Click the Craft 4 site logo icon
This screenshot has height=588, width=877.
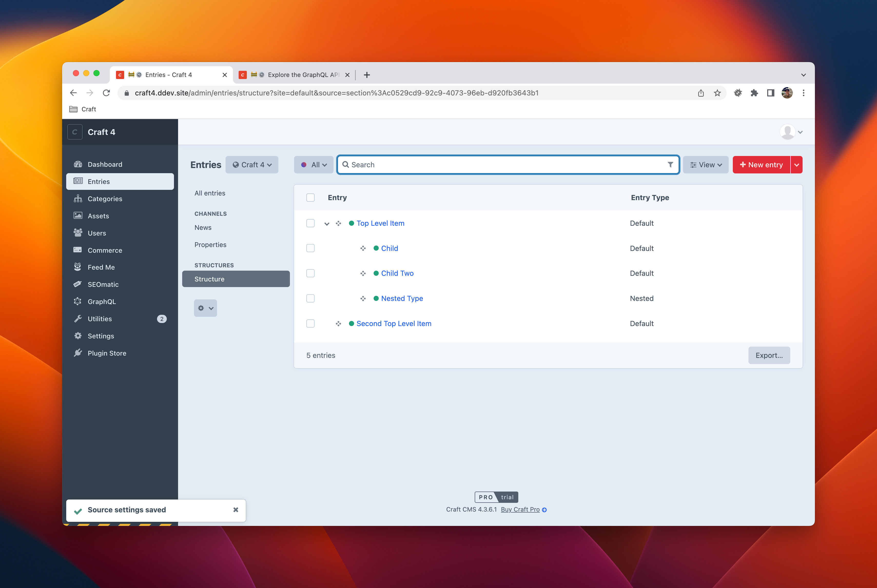click(75, 132)
